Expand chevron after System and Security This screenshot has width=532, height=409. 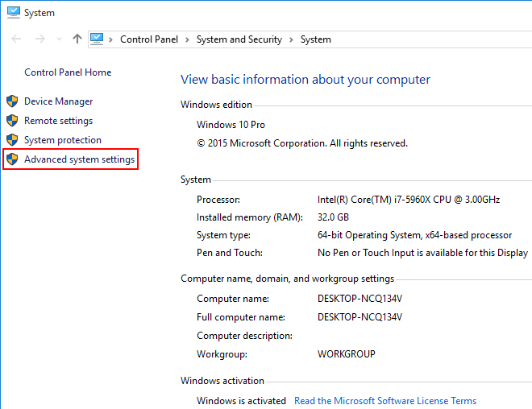(291, 39)
